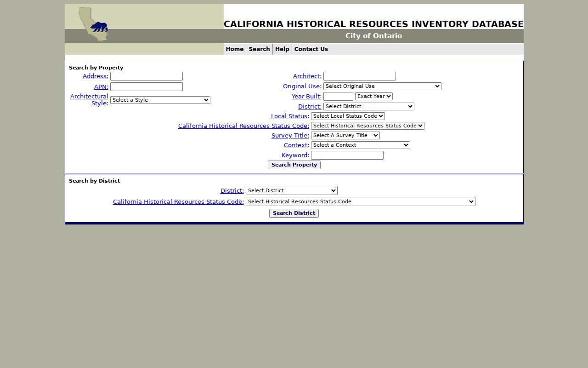
Task: Follow District link in Search by District
Action: tap(232, 190)
